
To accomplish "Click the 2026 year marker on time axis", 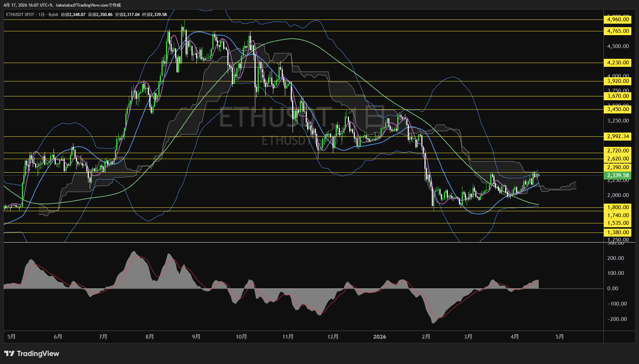I will (379, 337).
